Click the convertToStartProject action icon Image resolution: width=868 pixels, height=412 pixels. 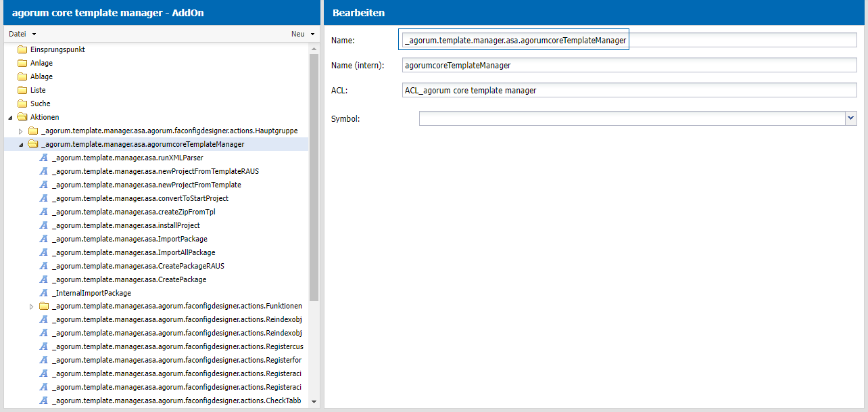(x=44, y=198)
